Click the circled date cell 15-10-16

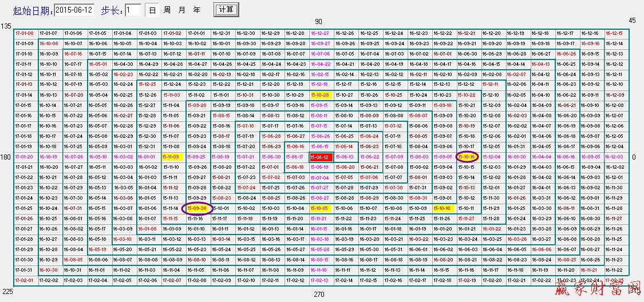pos(467,157)
